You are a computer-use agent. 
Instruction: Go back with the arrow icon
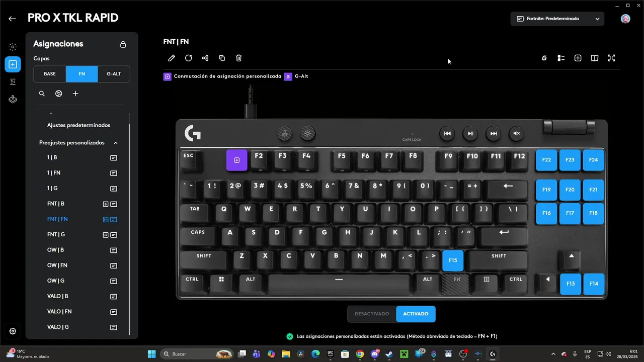[12, 19]
